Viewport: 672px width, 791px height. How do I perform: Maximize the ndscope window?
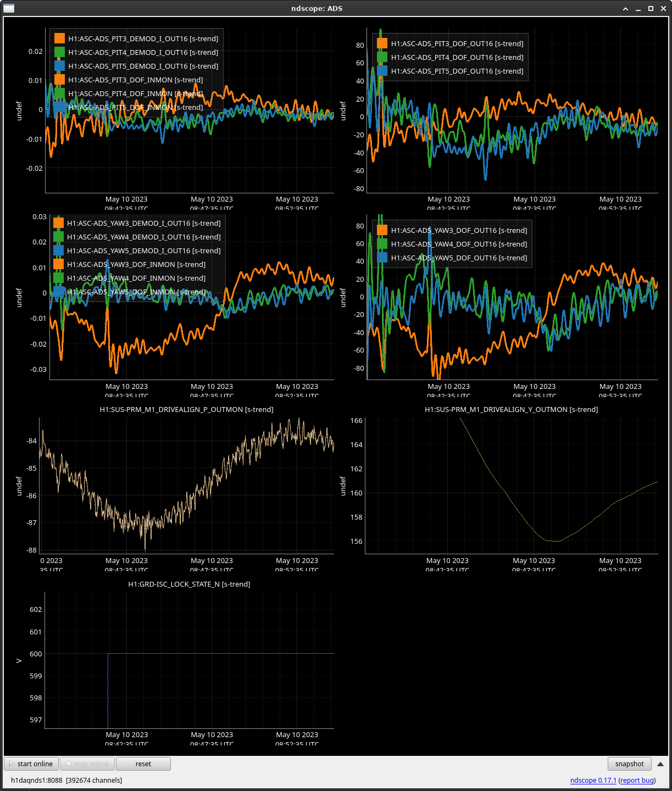pyautogui.click(x=651, y=9)
